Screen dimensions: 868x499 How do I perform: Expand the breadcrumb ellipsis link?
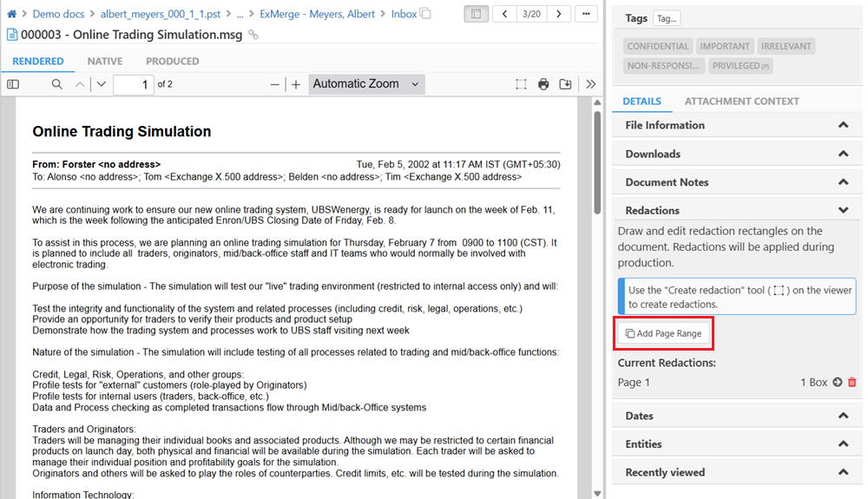240,14
